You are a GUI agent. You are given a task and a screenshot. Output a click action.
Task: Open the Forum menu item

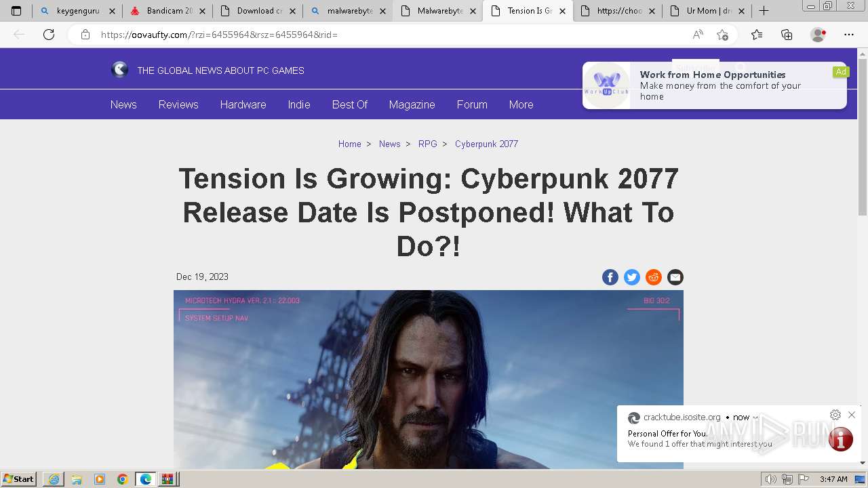(x=472, y=104)
